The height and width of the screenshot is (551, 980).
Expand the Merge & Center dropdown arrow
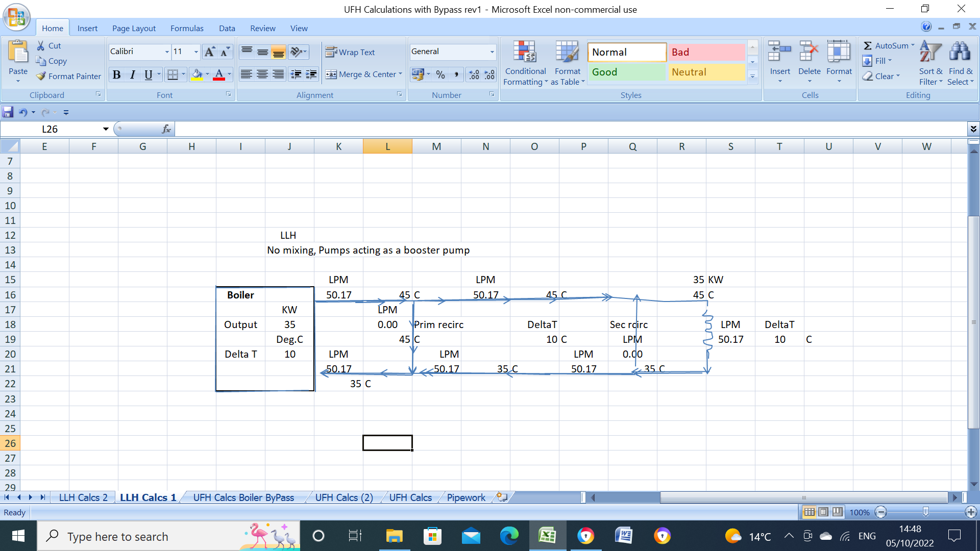click(401, 74)
